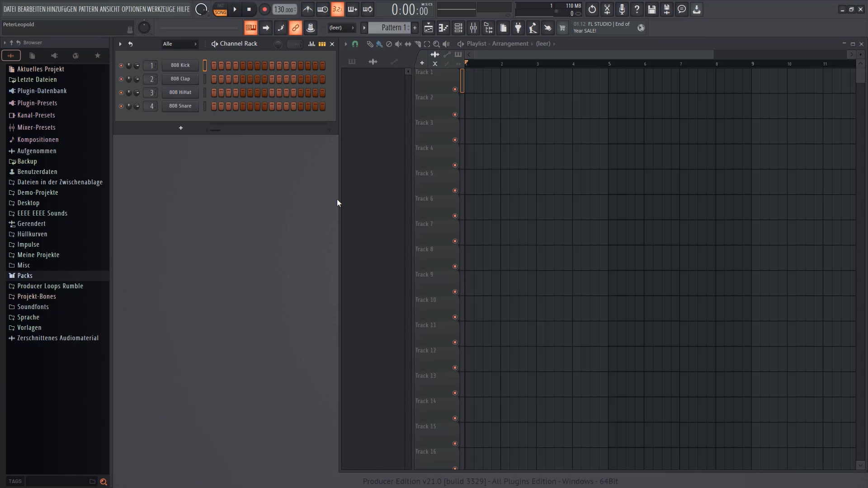
Task: Open the Mixer window
Action: (x=473, y=28)
